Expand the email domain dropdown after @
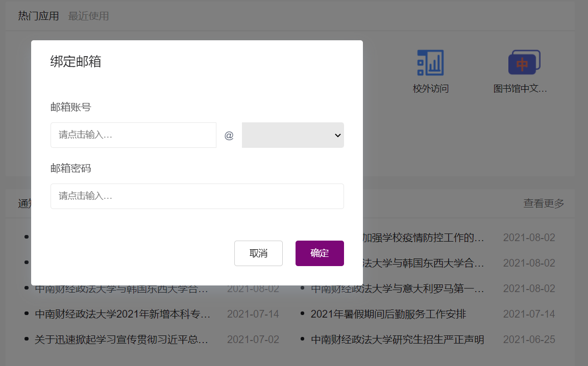588x366 pixels. 292,135
